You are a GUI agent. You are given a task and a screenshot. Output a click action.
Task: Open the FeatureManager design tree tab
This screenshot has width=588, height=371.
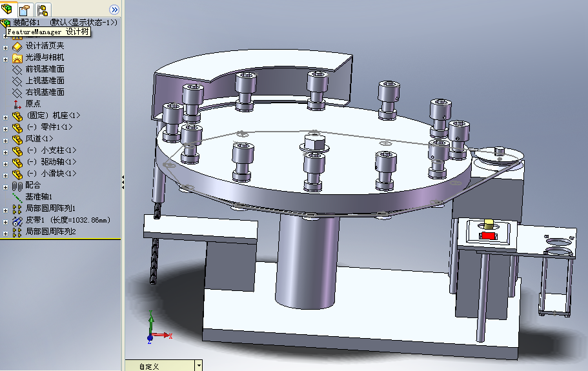point(7,9)
